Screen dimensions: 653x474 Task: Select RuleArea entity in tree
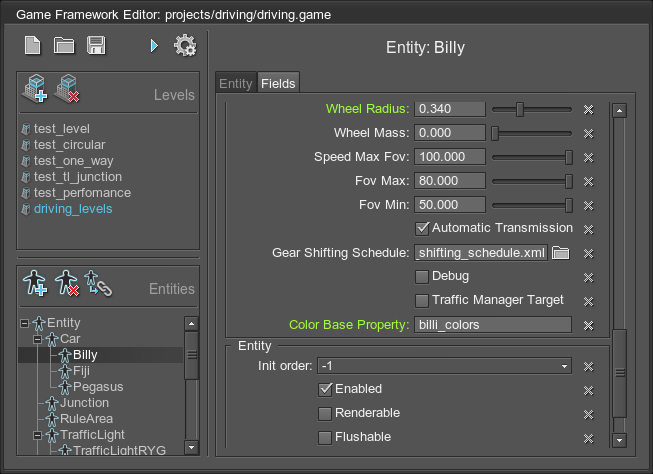click(x=86, y=419)
